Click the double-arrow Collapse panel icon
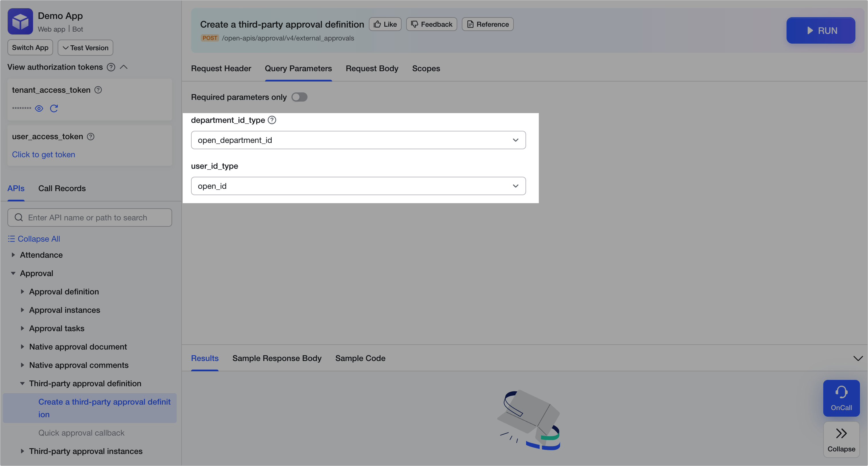Image resolution: width=868 pixels, height=466 pixels. click(841, 433)
